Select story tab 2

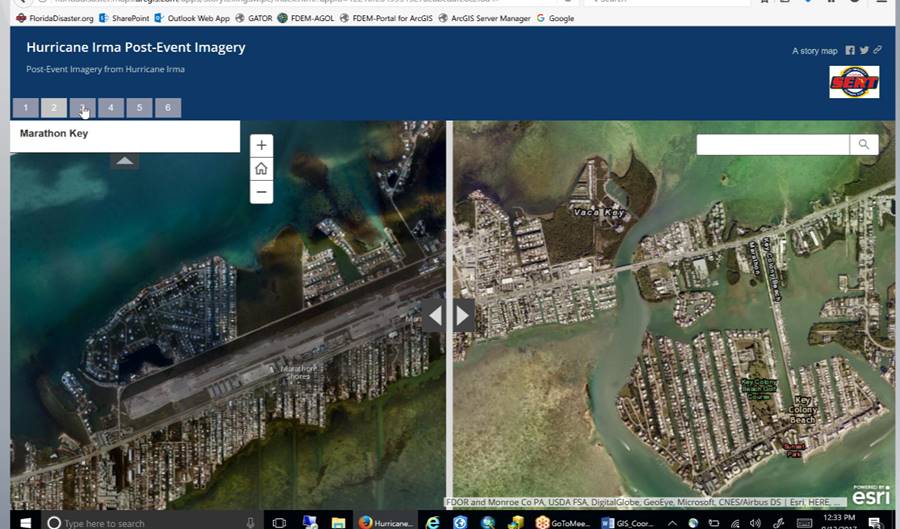(x=54, y=107)
